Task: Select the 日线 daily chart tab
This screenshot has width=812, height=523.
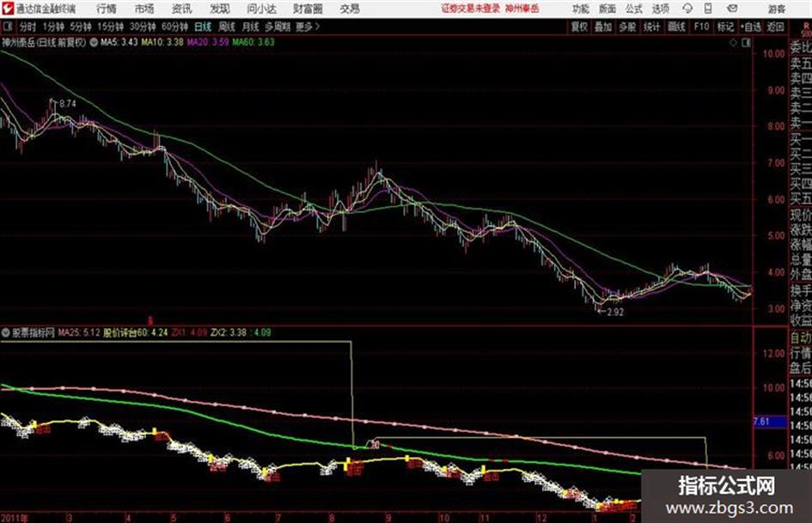Action: (203, 27)
